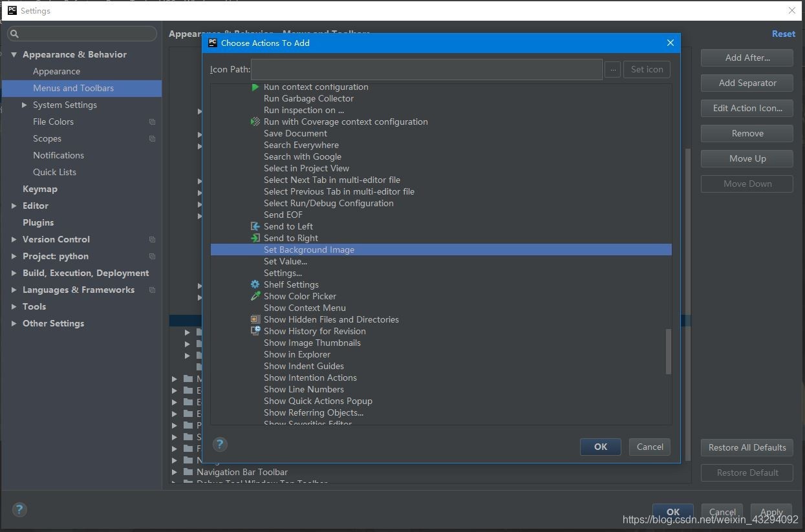Screen dimensions: 805x532
Task: Click the Scopes project-scope icon
Action: [x=153, y=138]
